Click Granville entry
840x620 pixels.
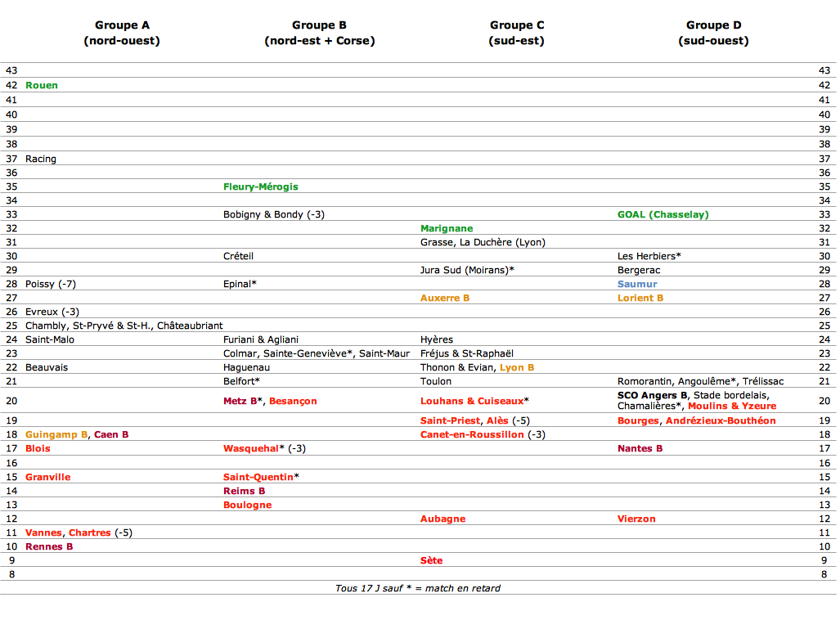[x=47, y=477]
